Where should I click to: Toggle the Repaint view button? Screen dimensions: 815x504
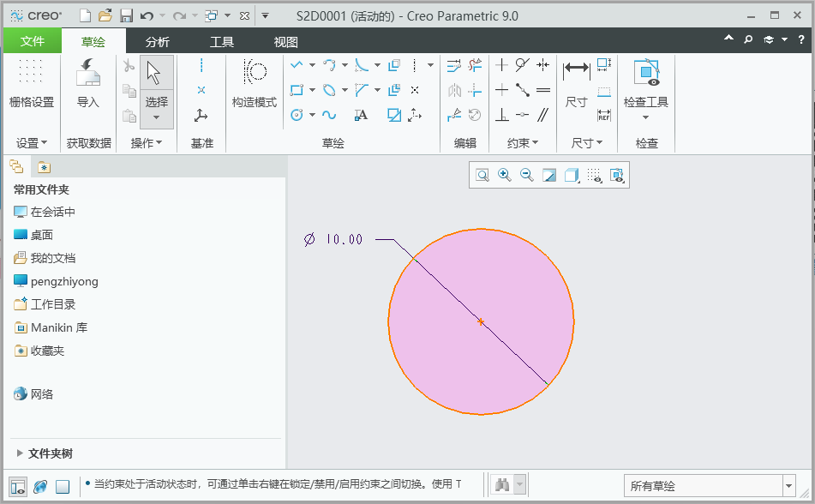click(x=548, y=175)
